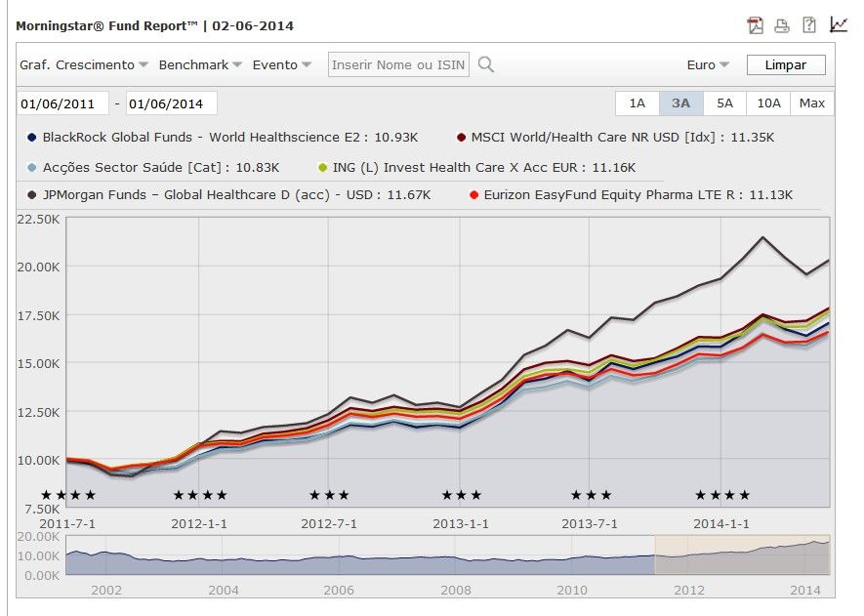
Task: Click the star rating near 2013-1-1
Action: click(x=462, y=495)
